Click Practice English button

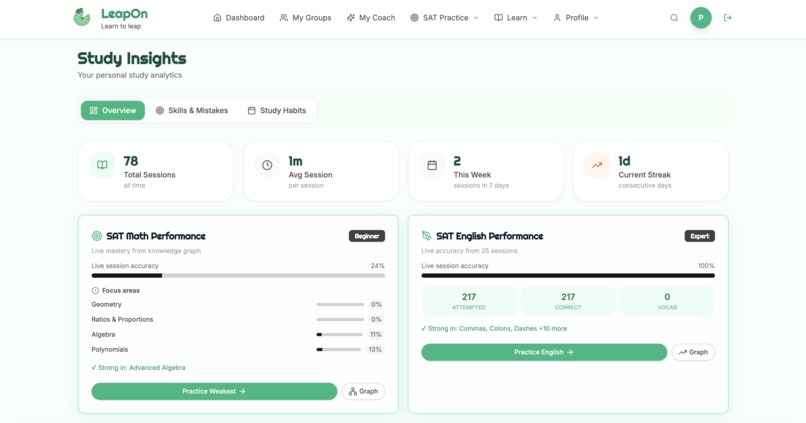click(x=544, y=352)
